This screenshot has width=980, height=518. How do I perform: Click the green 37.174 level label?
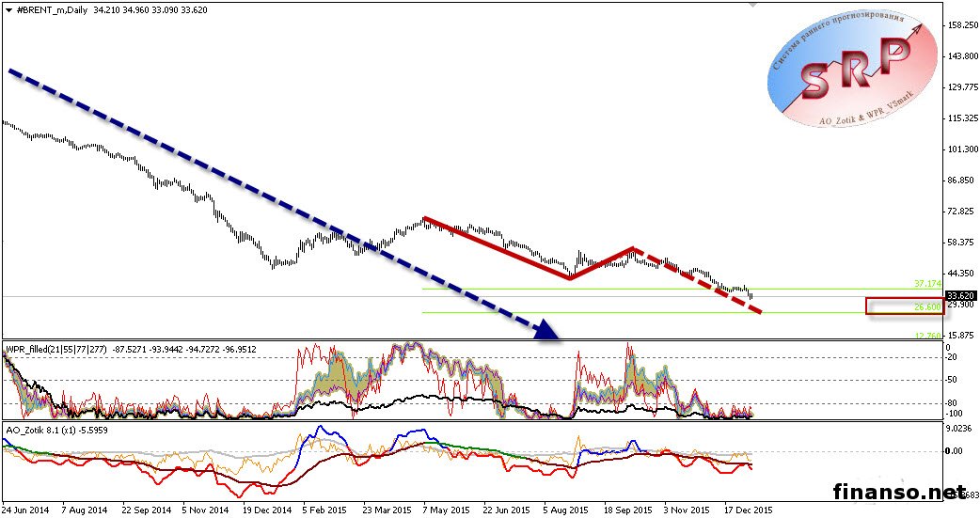coord(926,283)
